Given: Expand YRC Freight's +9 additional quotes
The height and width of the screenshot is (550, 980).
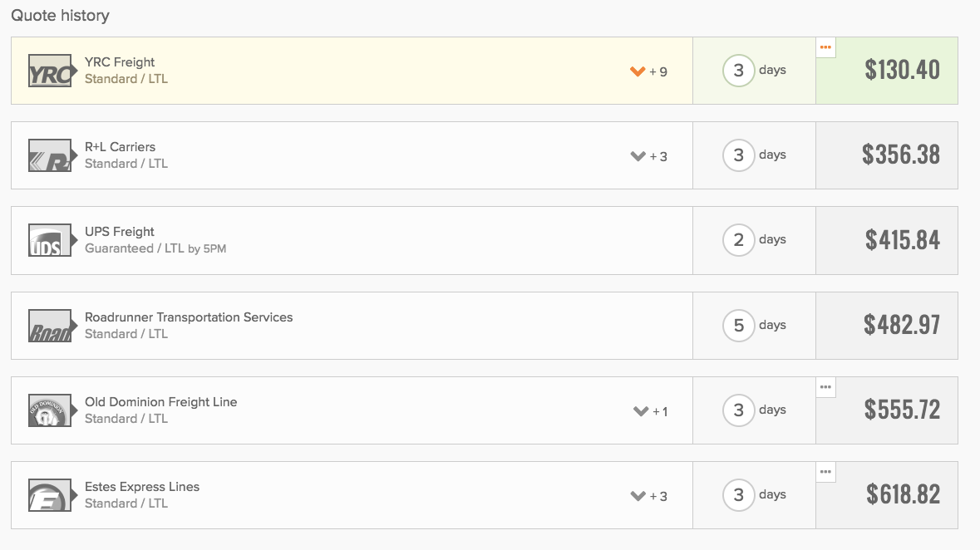Looking at the screenshot, I should (x=648, y=71).
